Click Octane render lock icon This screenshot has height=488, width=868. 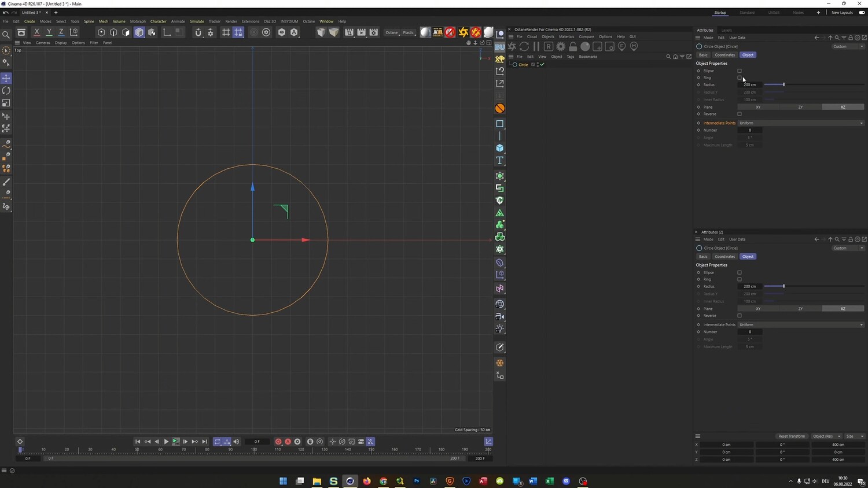[573, 46]
